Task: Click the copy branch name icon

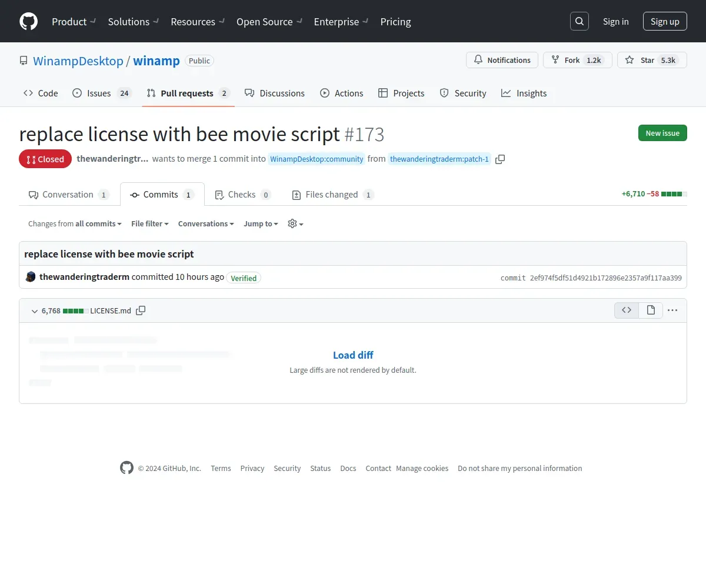Action: click(500, 159)
